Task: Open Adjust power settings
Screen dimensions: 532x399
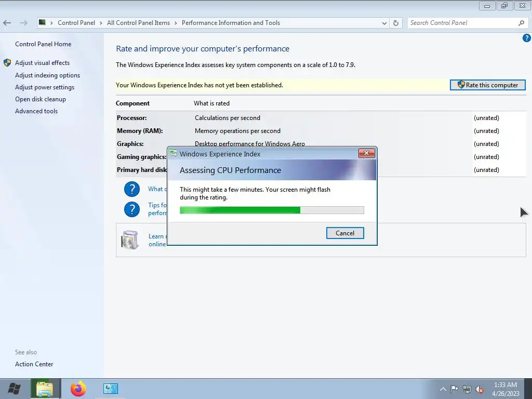Action: [45, 87]
